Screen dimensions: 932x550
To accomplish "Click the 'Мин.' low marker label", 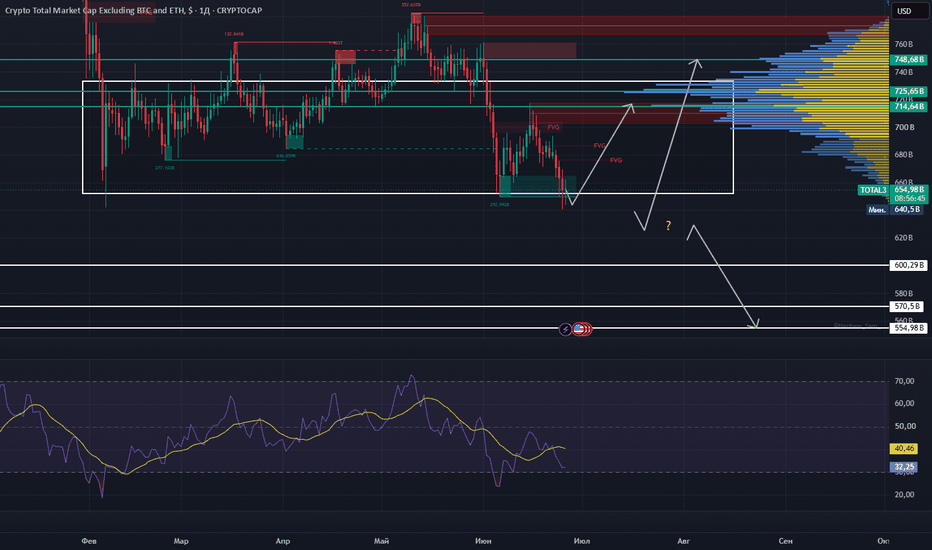I will pos(877,210).
